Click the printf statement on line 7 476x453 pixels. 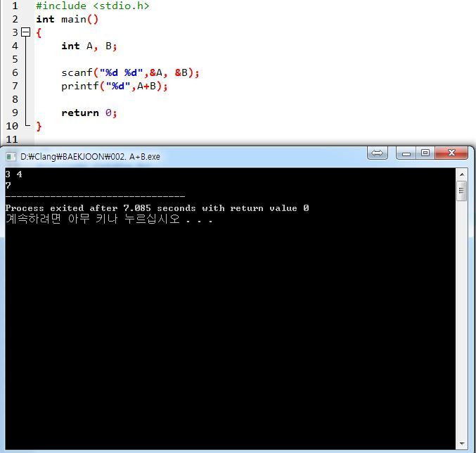coord(115,86)
